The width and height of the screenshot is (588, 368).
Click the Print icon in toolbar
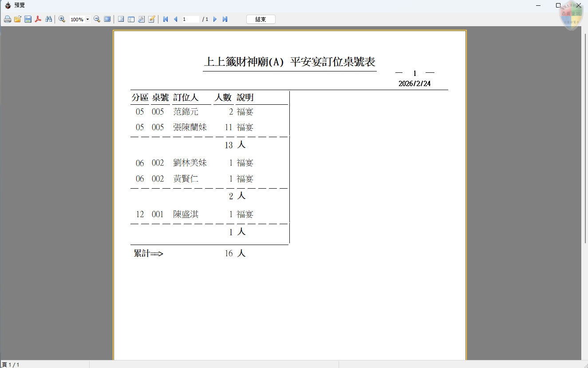(7, 20)
